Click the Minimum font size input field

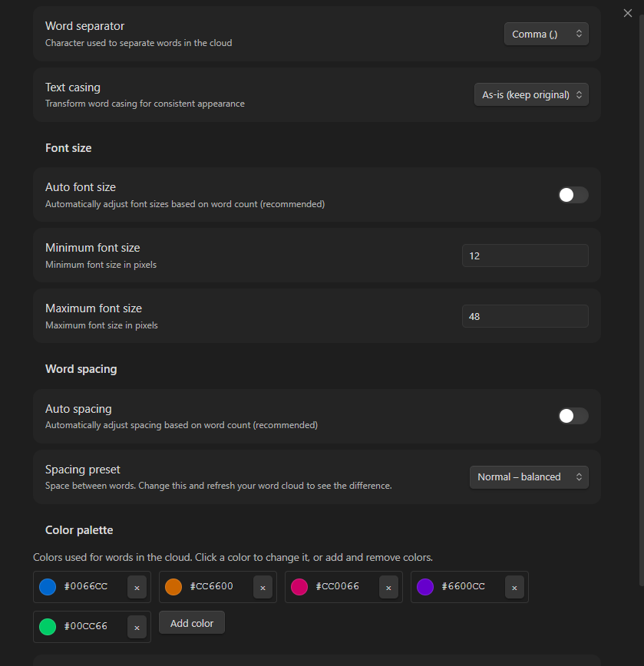[525, 255]
